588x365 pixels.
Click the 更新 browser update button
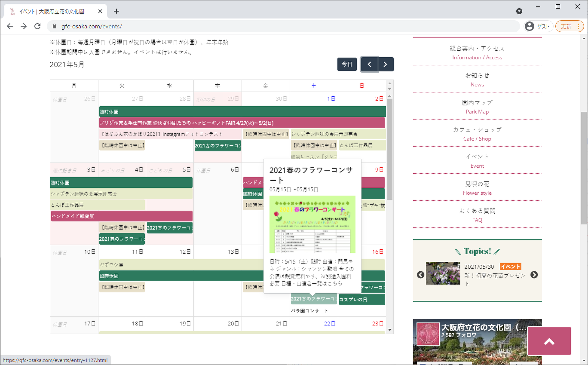569,26
